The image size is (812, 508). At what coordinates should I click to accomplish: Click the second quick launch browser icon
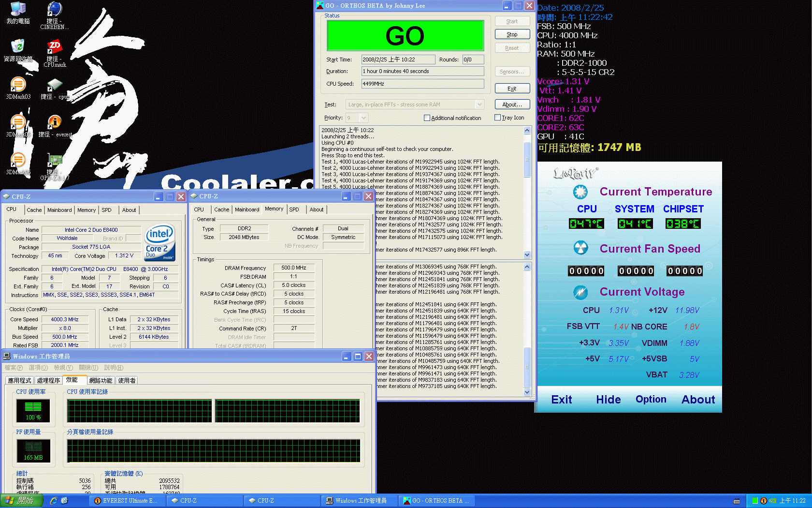(64, 501)
